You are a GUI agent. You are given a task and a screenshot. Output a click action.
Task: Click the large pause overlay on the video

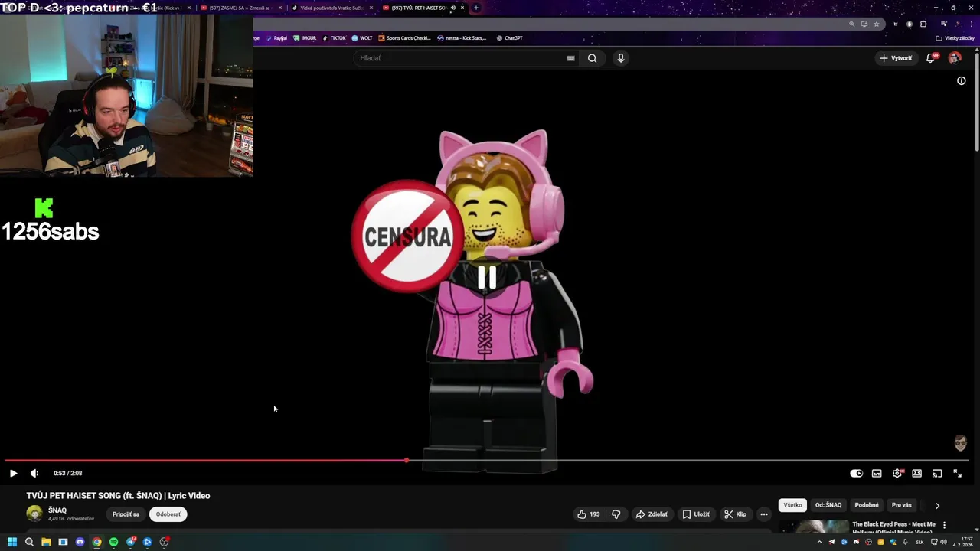(487, 277)
